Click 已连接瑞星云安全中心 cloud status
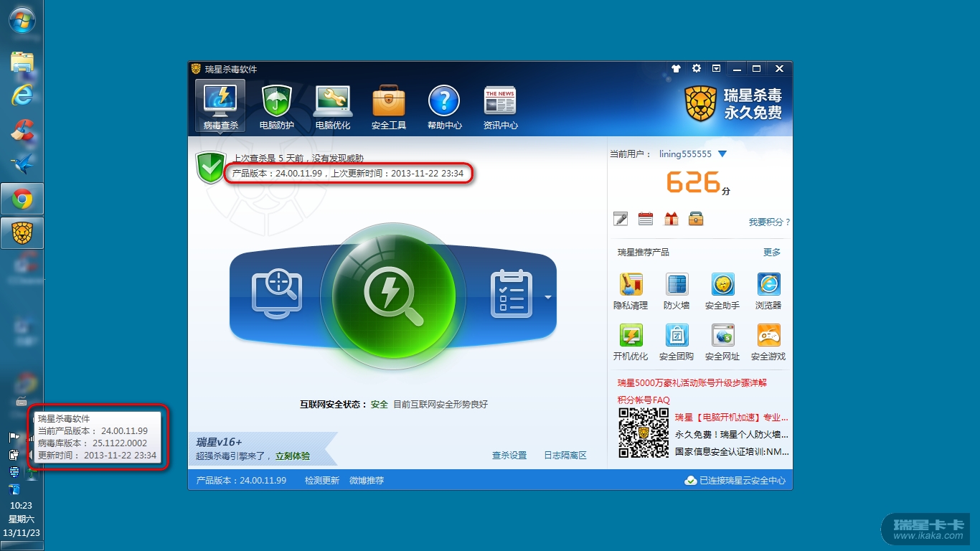Screen dimensions: 980x551 pyautogui.click(x=735, y=481)
